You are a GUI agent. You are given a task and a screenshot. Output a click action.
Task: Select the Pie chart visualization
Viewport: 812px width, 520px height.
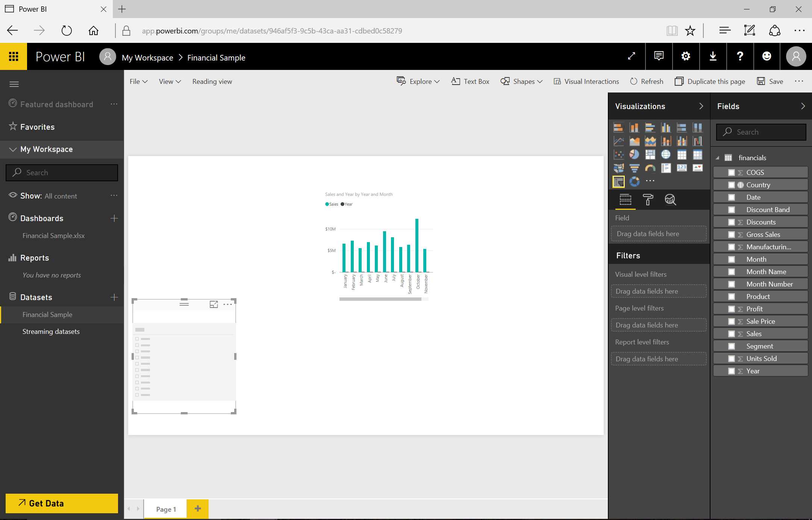[634, 154]
